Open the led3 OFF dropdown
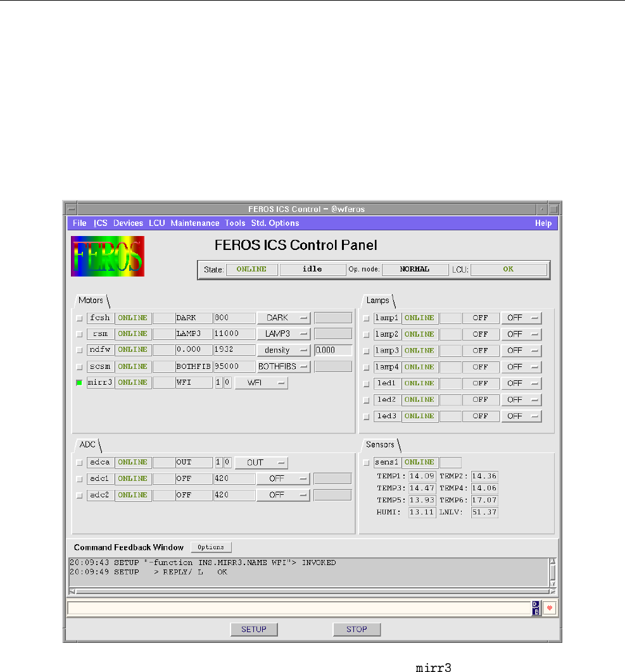 coord(521,416)
